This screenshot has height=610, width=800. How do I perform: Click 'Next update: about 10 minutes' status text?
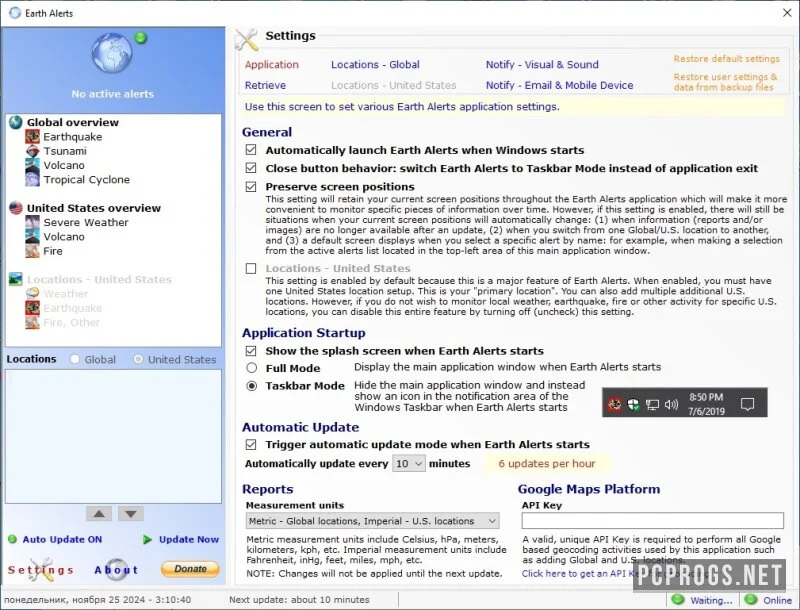tap(299, 599)
